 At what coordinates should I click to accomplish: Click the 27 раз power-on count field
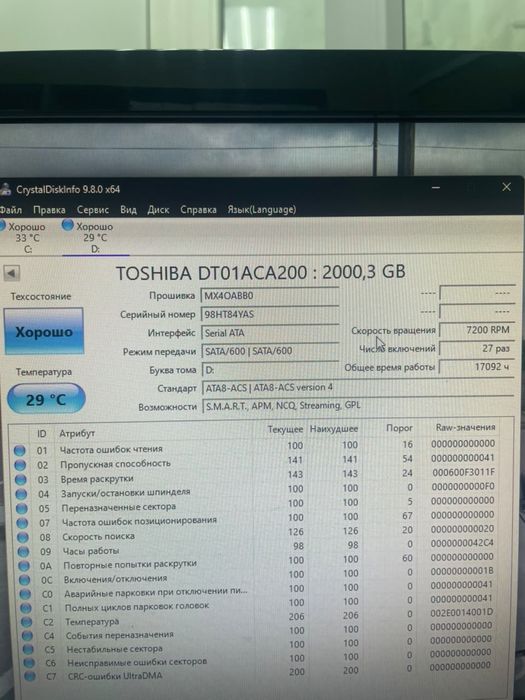click(477, 348)
